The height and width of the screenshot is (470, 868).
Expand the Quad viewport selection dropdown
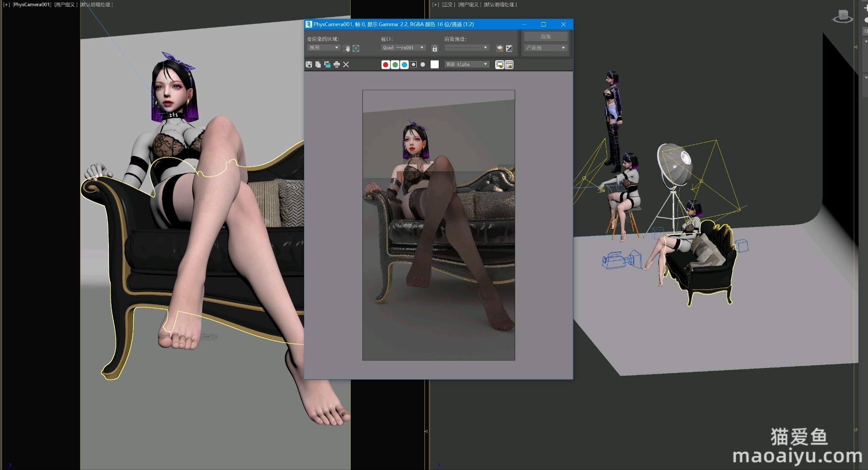click(403, 48)
